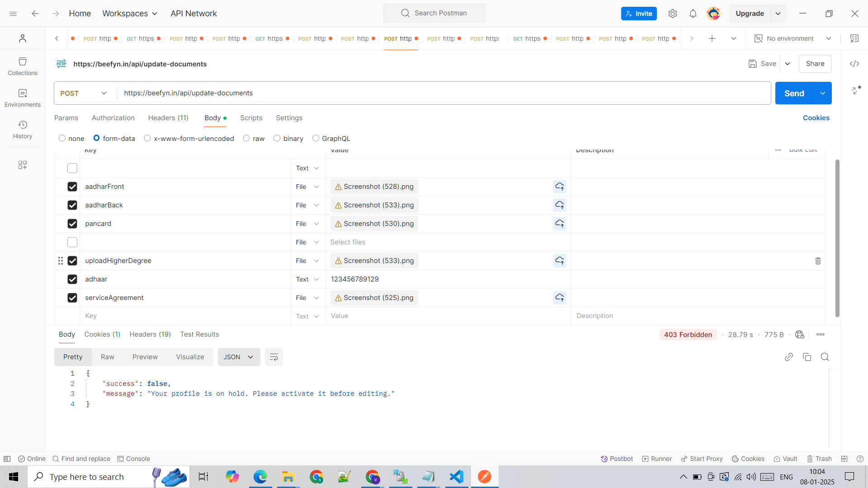Uncheck the uploadHigherDegree row checkbox
The height and width of the screenshot is (488, 868).
[x=72, y=261]
